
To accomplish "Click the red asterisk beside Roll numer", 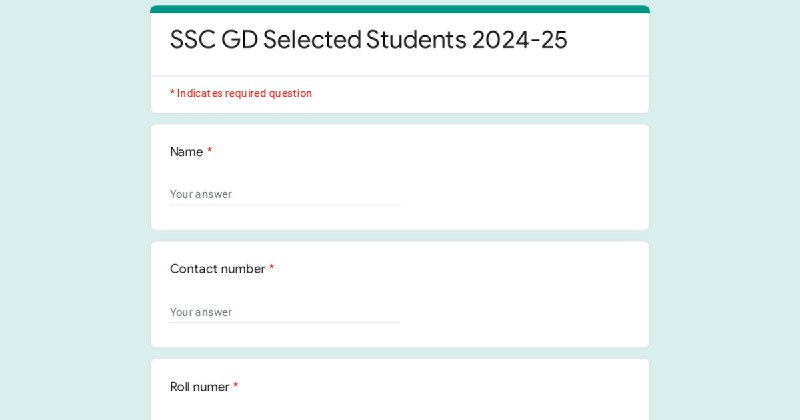I will click(236, 385).
